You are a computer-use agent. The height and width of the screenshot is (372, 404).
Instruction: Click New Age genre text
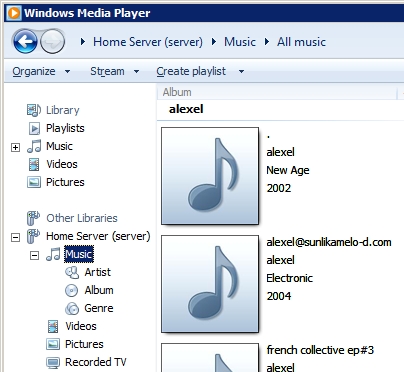tap(288, 170)
